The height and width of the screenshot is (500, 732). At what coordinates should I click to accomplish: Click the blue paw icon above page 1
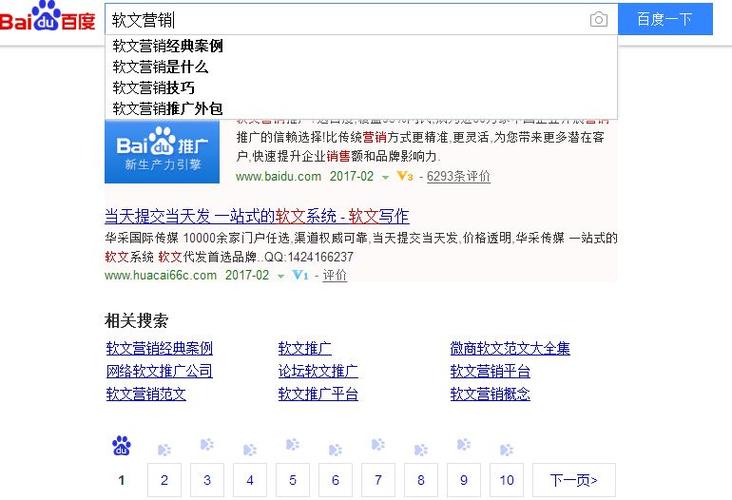121,446
